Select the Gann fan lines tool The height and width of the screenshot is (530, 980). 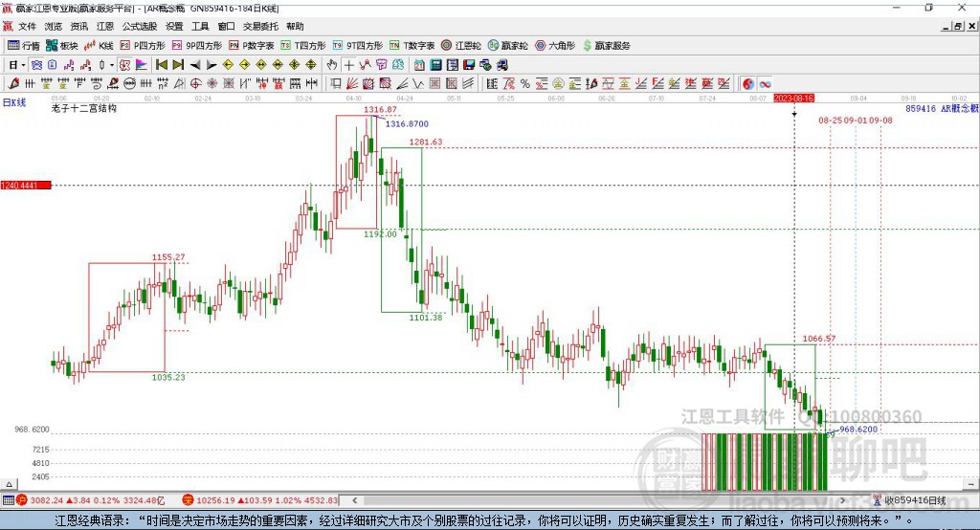(x=352, y=84)
